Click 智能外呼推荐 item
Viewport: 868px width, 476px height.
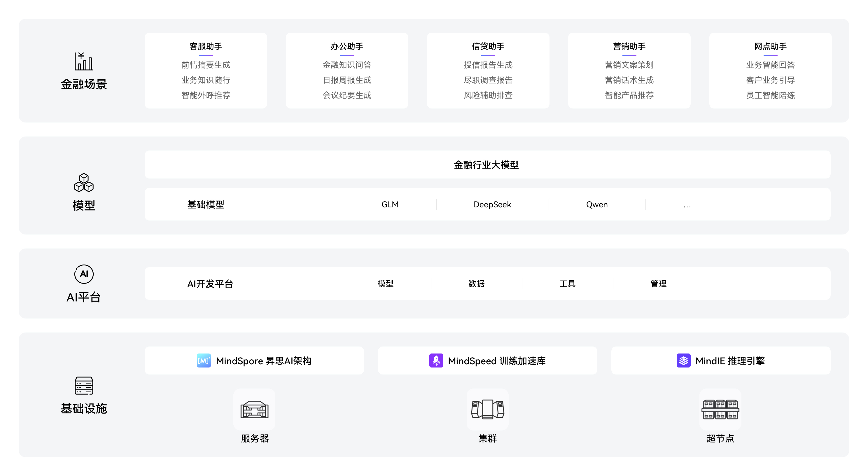point(206,95)
